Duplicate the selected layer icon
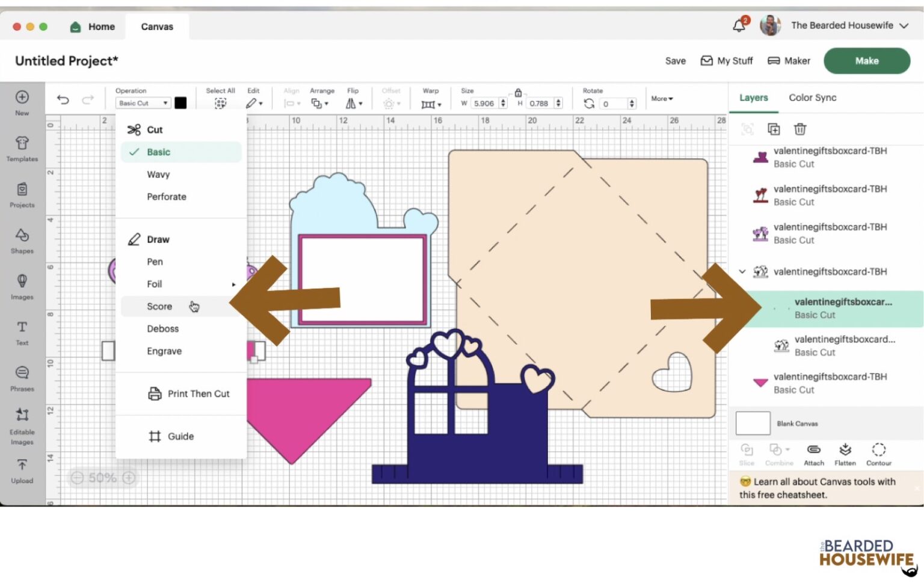924x587 pixels. (x=774, y=129)
